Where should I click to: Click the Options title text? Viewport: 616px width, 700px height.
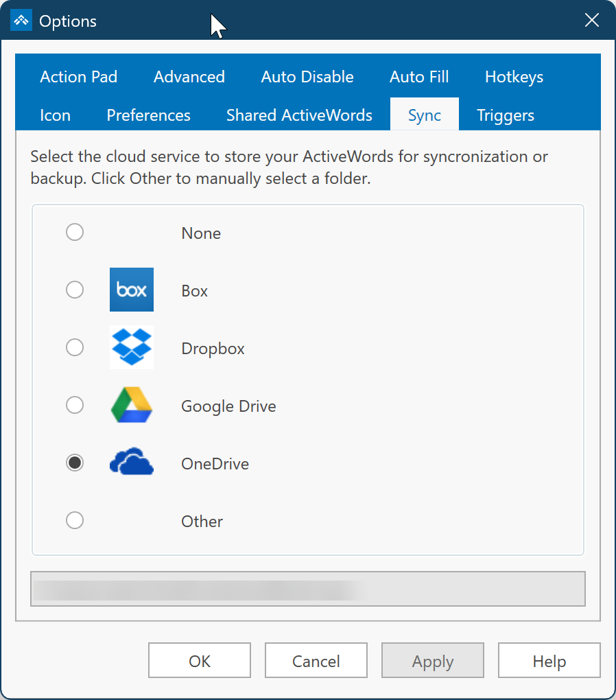68,21
